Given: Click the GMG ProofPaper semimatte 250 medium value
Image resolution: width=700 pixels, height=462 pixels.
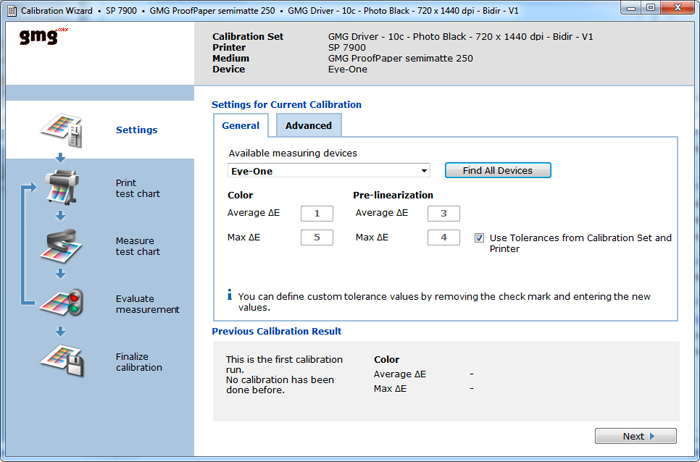Looking at the screenshot, I should click(x=400, y=58).
